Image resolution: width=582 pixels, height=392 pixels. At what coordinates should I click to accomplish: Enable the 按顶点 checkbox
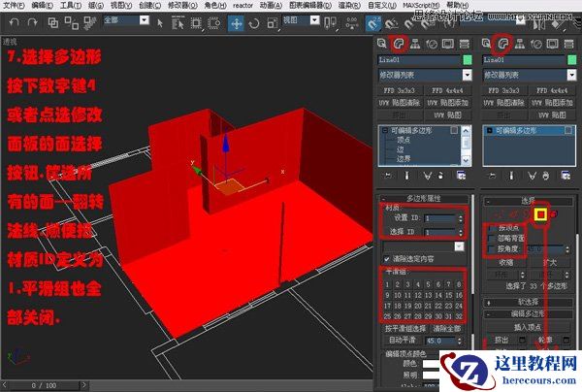click(492, 227)
